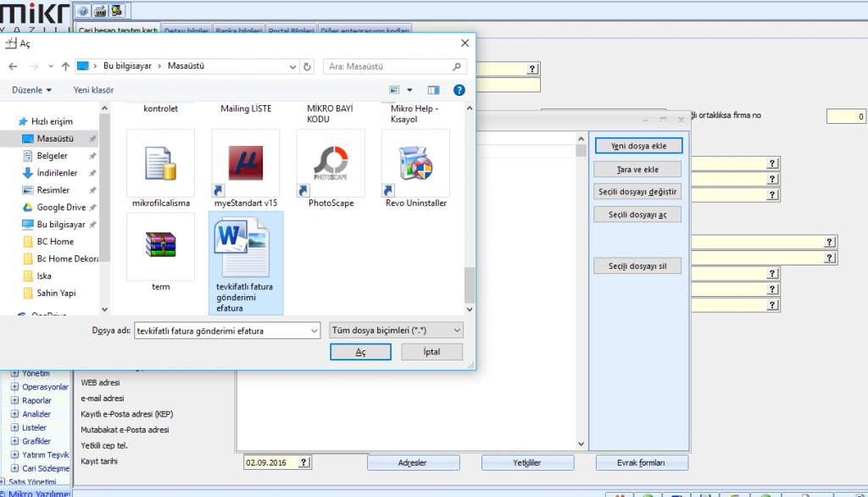
Task: Click the Dosya adı filename field
Action: point(227,330)
